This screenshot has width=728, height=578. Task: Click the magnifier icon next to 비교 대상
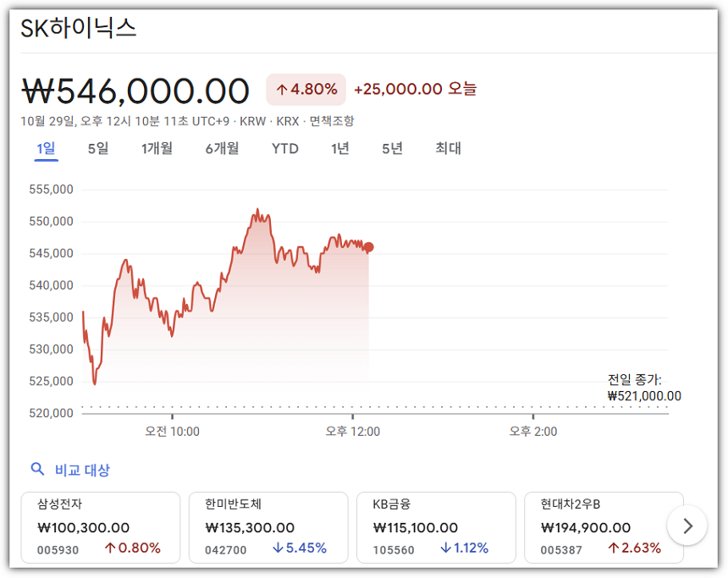click(x=37, y=469)
